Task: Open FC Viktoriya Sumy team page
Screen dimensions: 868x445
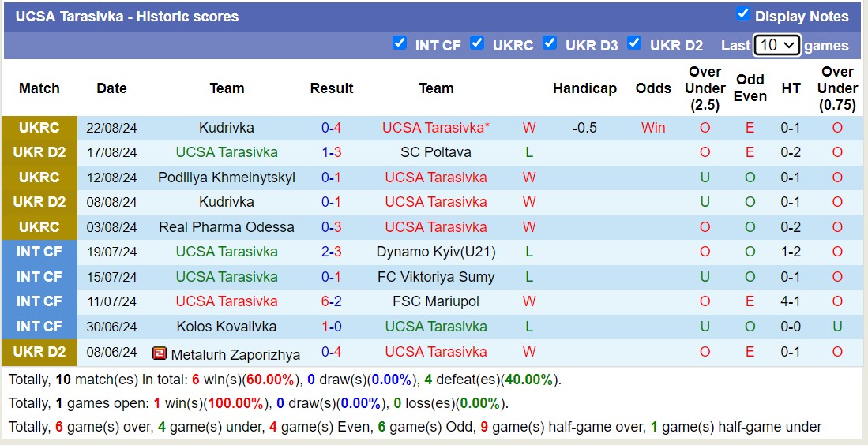Action: (436, 277)
